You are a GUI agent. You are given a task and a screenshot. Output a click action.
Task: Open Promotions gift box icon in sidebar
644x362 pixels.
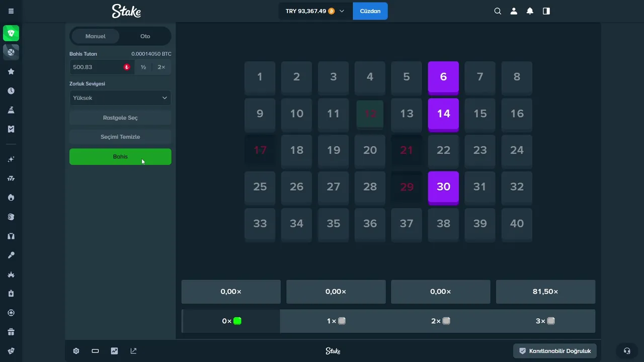[11, 332]
